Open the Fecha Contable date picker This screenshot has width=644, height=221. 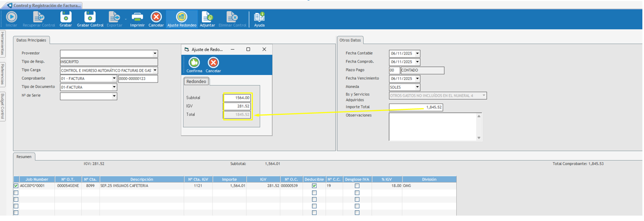coord(417,54)
